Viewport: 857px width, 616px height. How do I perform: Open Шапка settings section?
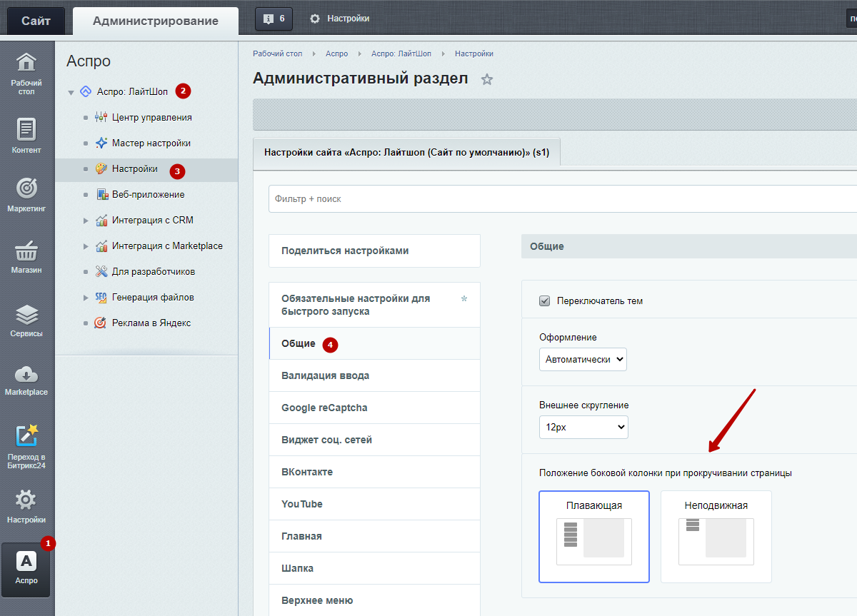(375, 568)
